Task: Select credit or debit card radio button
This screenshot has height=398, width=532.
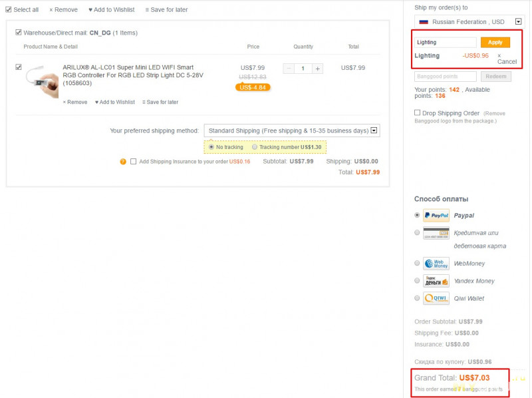Action: pos(417,233)
